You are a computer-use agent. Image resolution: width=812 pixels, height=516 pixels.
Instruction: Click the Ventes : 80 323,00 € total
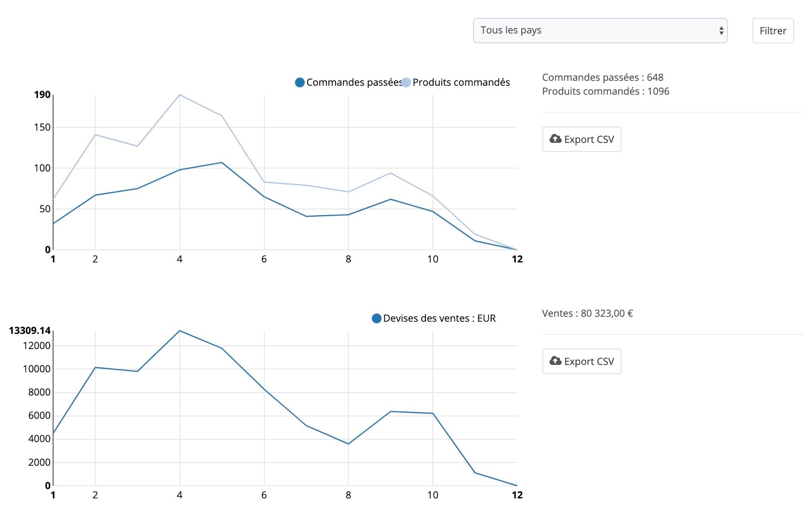(587, 313)
